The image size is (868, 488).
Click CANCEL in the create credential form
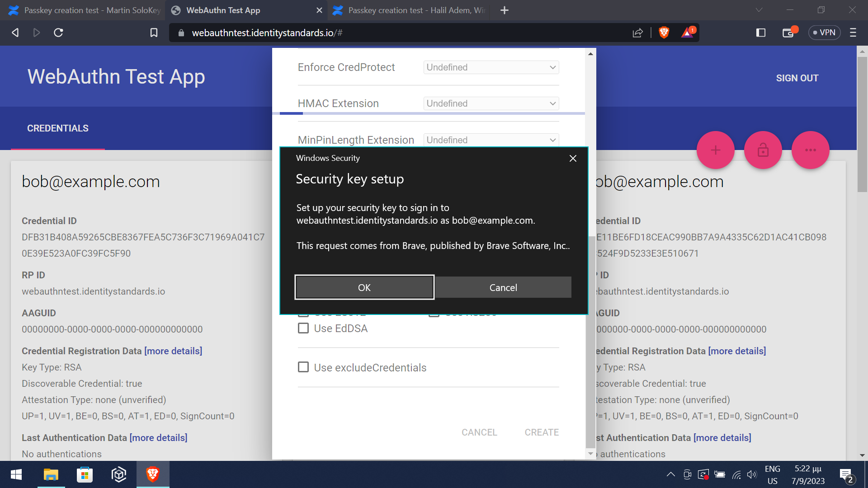[x=479, y=432]
